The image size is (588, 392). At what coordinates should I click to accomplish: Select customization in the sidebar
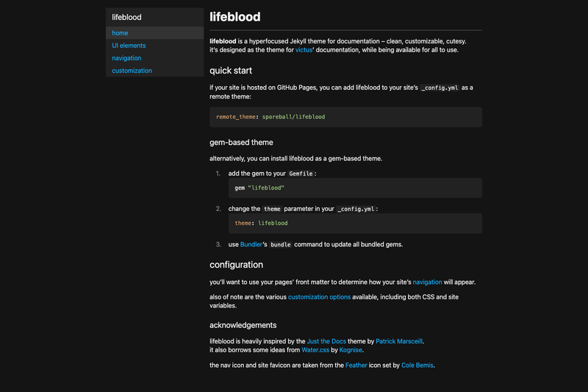(132, 71)
